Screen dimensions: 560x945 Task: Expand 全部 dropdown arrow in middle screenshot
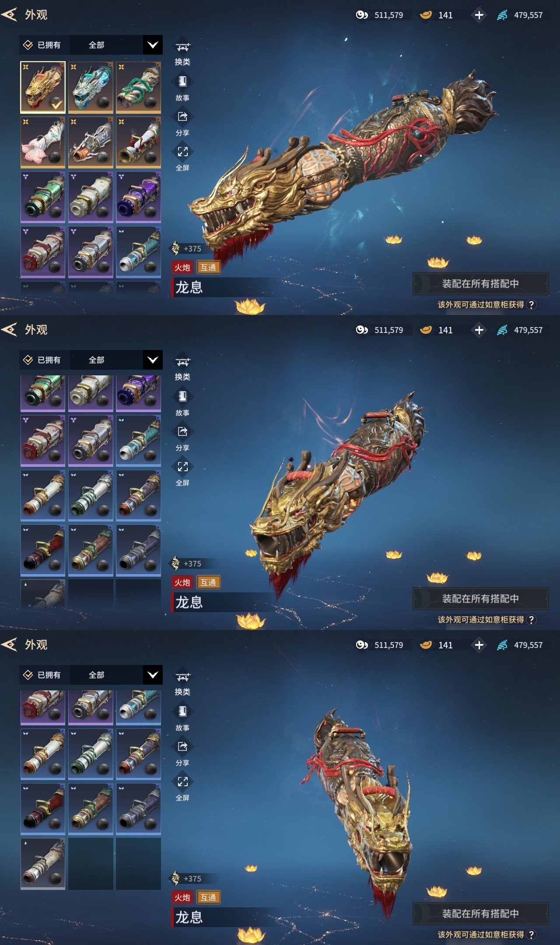(153, 360)
